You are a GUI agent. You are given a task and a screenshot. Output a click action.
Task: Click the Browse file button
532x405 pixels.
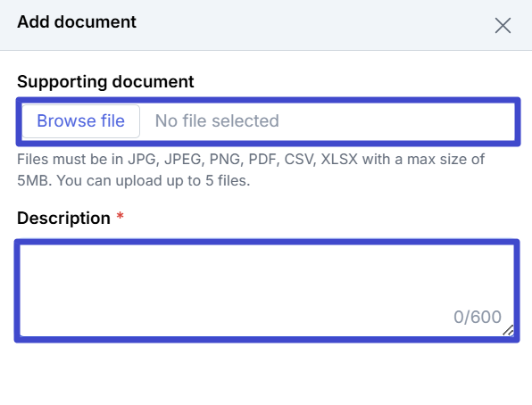click(80, 121)
